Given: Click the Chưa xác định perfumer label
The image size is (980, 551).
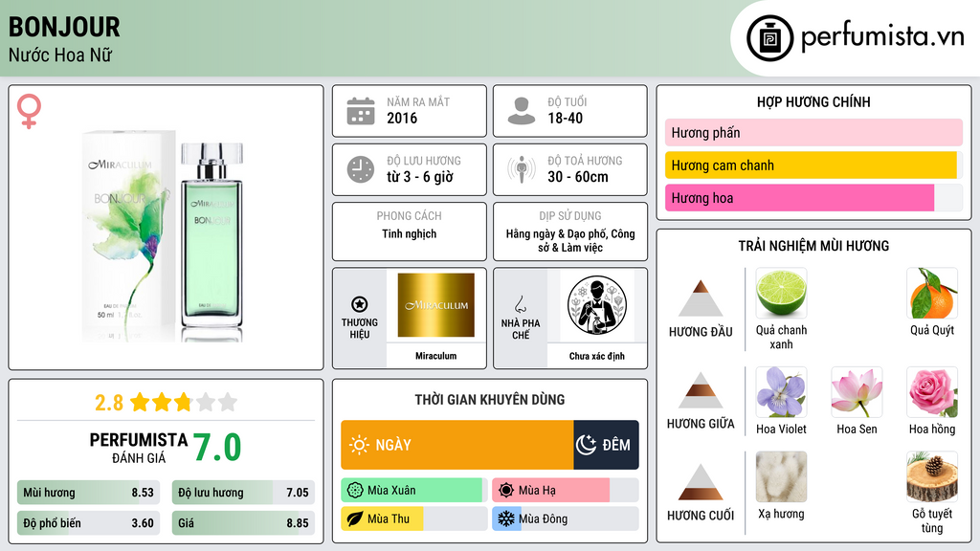Looking at the screenshot, I should pyautogui.click(x=597, y=356).
